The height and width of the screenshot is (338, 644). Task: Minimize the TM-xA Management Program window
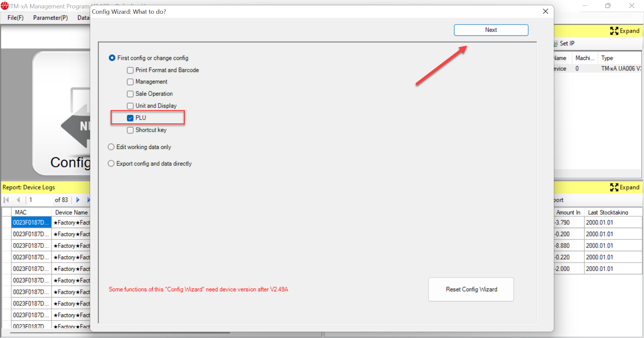pos(584,6)
